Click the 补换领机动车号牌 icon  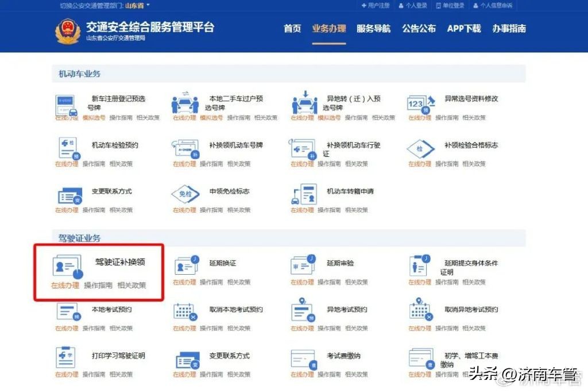pos(184,150)
